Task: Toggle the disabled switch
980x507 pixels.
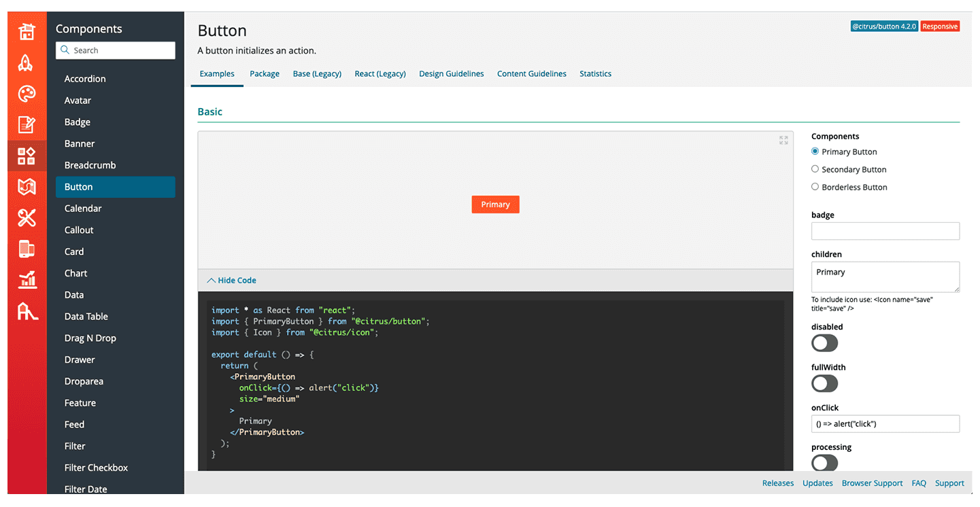Action: (x=824, y=343)
